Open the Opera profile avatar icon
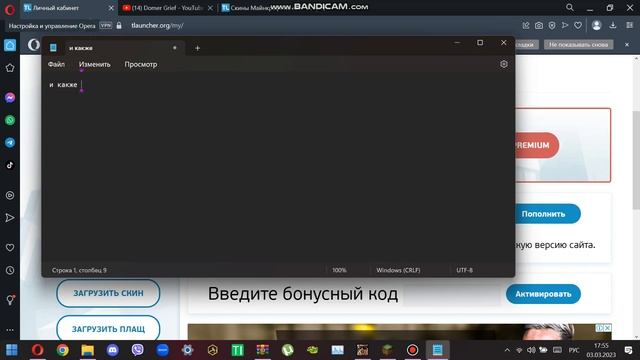The image size is (640, 360). point(596,25)
